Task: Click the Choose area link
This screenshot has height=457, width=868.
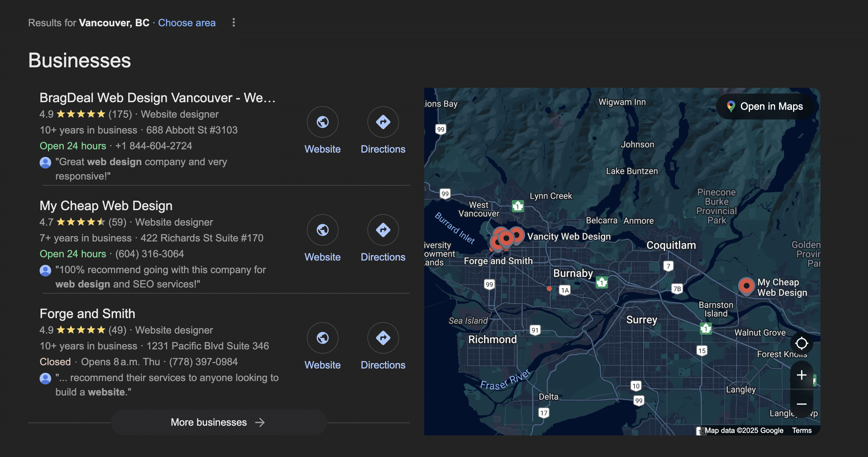Action: [x=187, y=23]
